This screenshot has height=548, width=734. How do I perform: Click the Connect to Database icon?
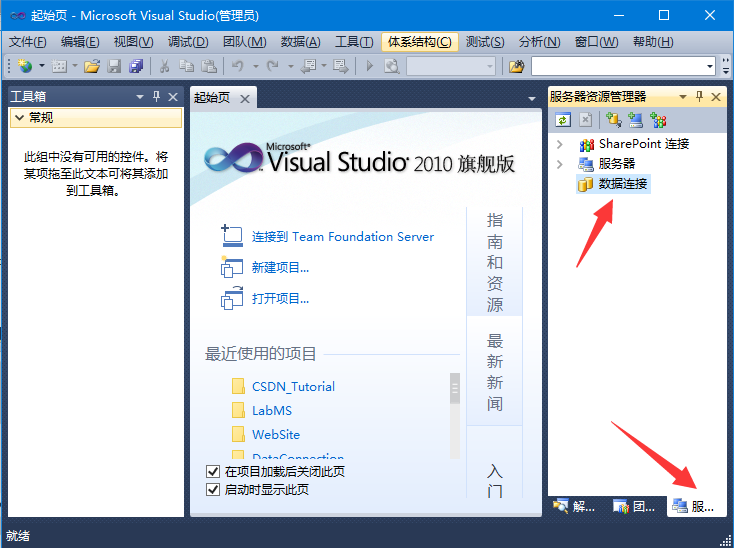point(613,120)
